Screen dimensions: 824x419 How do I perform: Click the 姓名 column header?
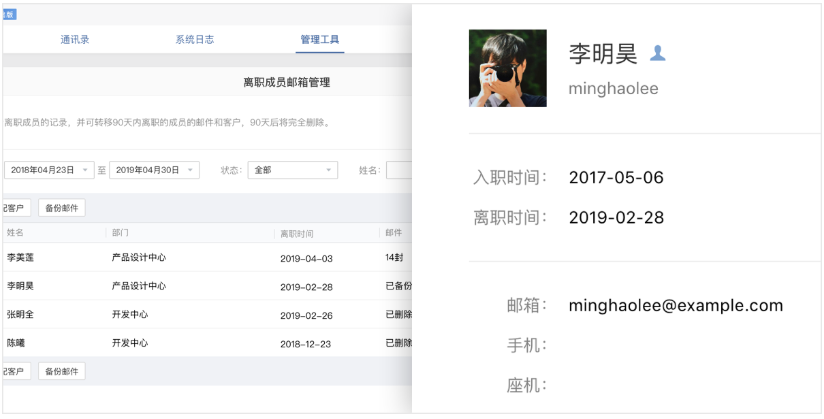15,232
